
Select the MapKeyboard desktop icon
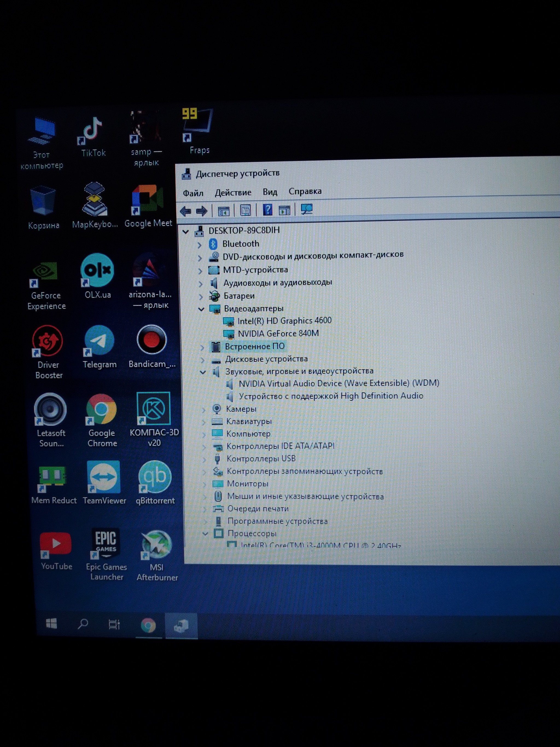[x=95, y=205]
